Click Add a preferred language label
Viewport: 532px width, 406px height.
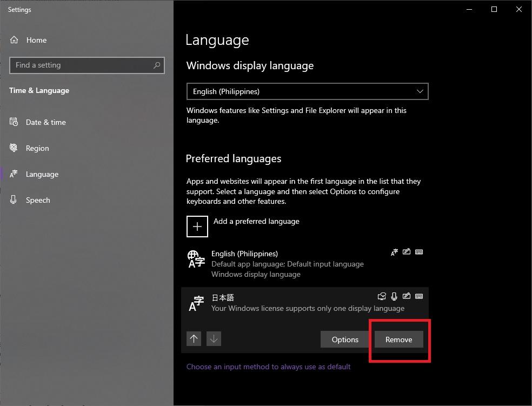click(256, 221)
